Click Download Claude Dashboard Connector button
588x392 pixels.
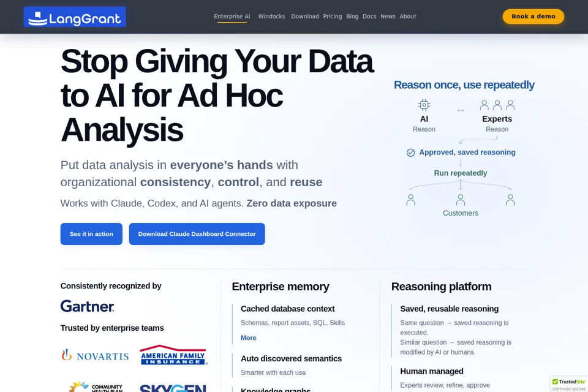(x=197, y=234)
